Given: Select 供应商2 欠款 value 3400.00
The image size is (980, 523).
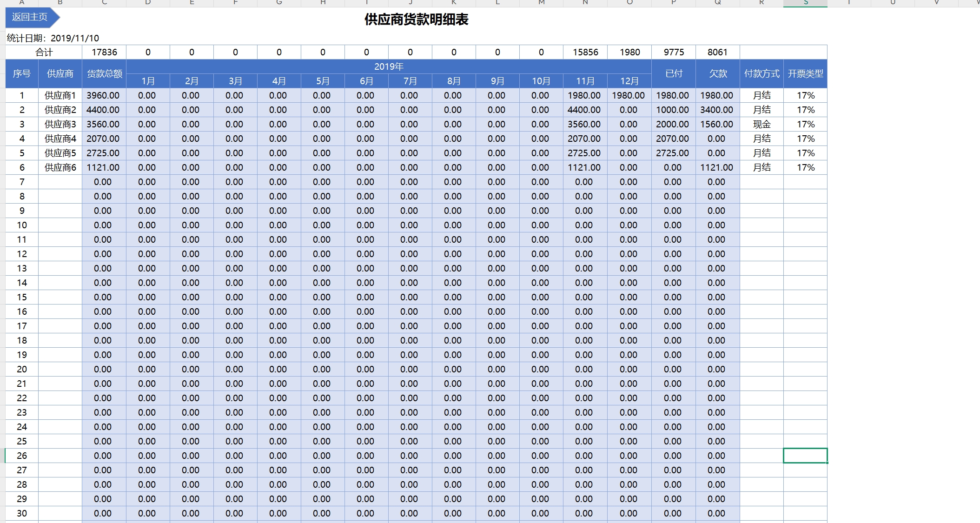Looking at the screenshot, I should (x=717, y=110).
